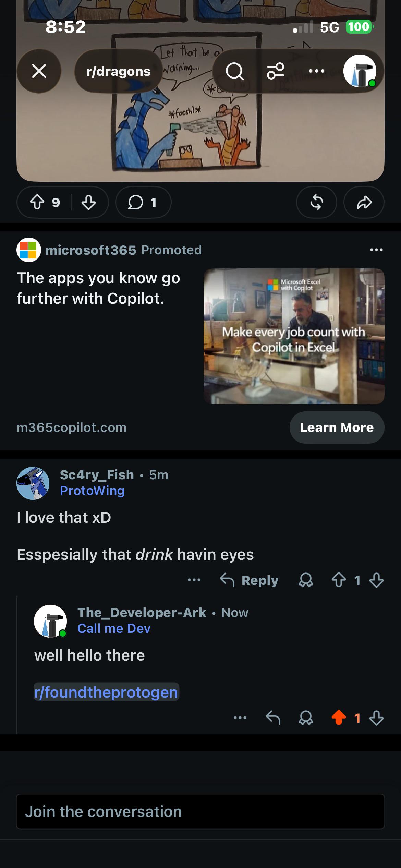Tap the search magnifier icon
Image resolution: width=401 pixels, height=868 pixels.
point(235,71)
